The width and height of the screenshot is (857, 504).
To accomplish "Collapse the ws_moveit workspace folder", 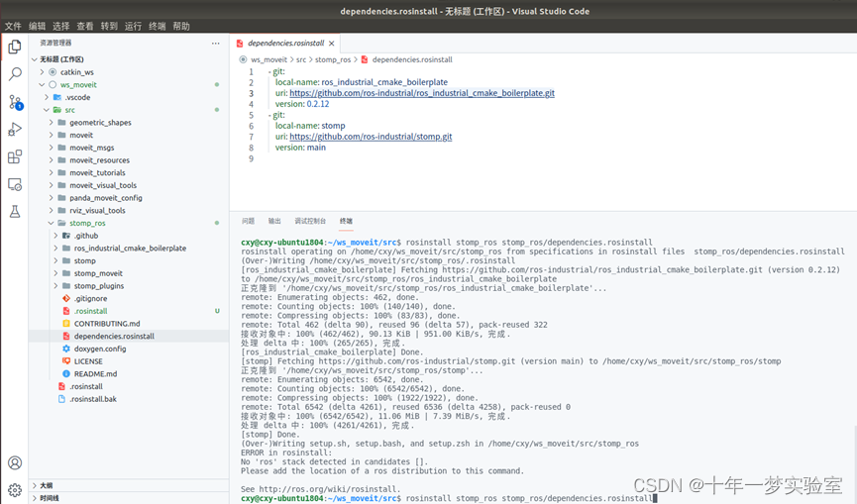I will click(42, 84).
